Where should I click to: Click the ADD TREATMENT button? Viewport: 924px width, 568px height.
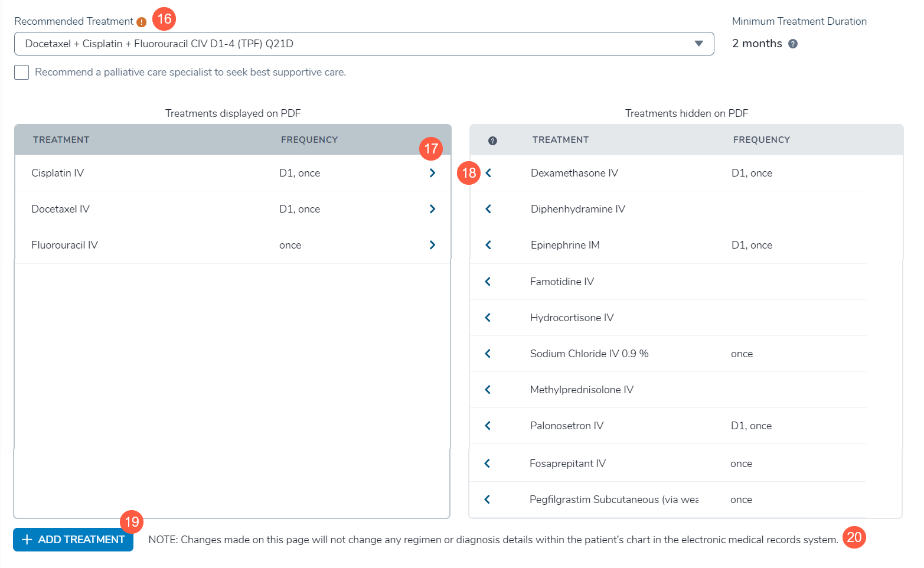(73, 540)
